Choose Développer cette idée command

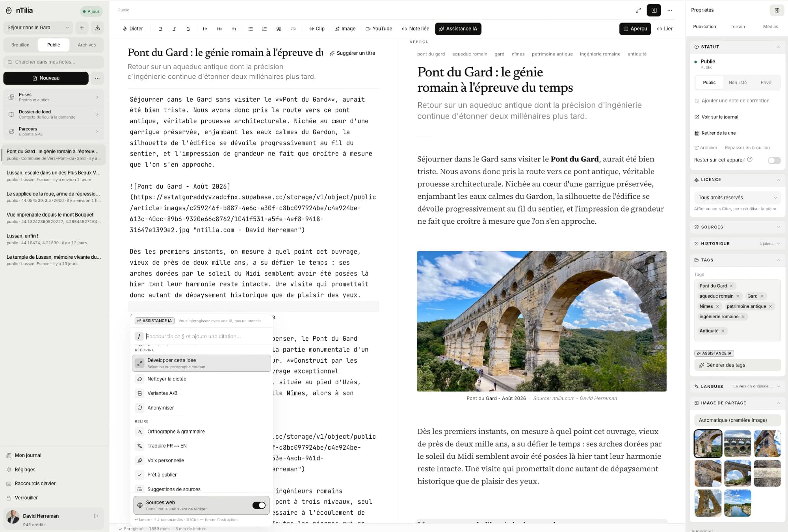[x=201, y=363]
